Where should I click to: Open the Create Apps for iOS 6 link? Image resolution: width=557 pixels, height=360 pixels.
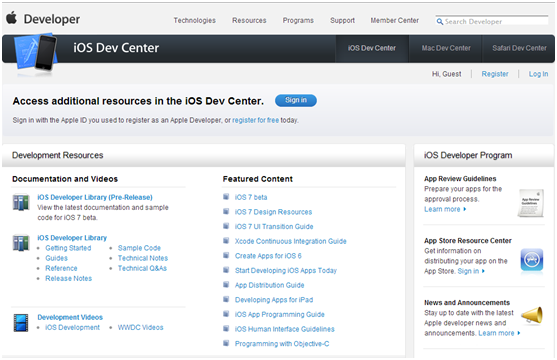[268, 256]
